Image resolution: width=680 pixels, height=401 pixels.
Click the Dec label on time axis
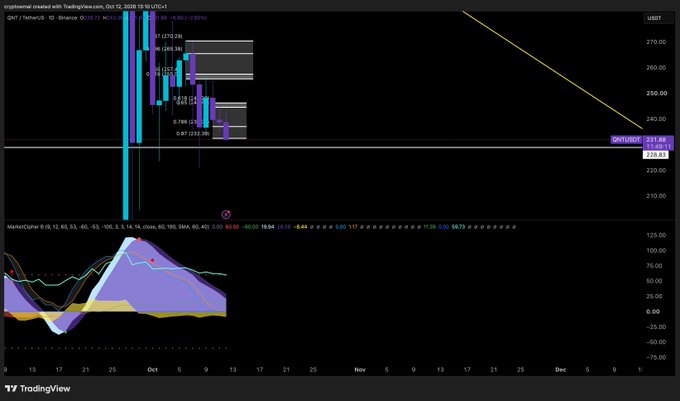pyautogui.click(x=561, y=370)
